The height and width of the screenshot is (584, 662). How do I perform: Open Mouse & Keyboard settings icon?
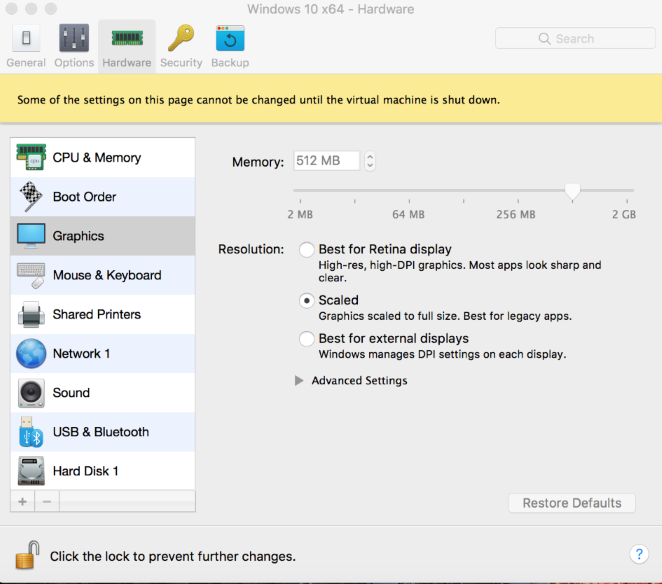click(31, 275)
